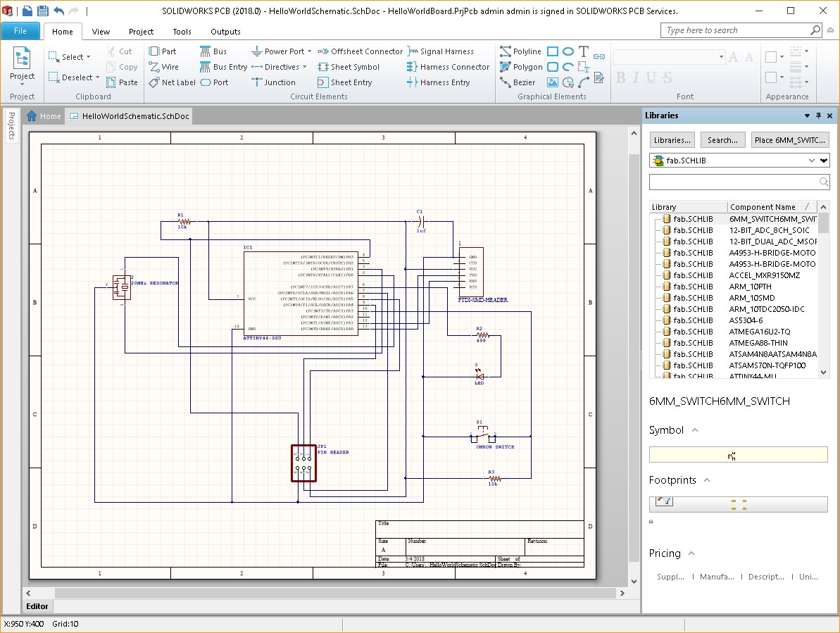Click the Sheet Symbol tool
The height and width of the screenshot is (633, 840).
[349, 67]
